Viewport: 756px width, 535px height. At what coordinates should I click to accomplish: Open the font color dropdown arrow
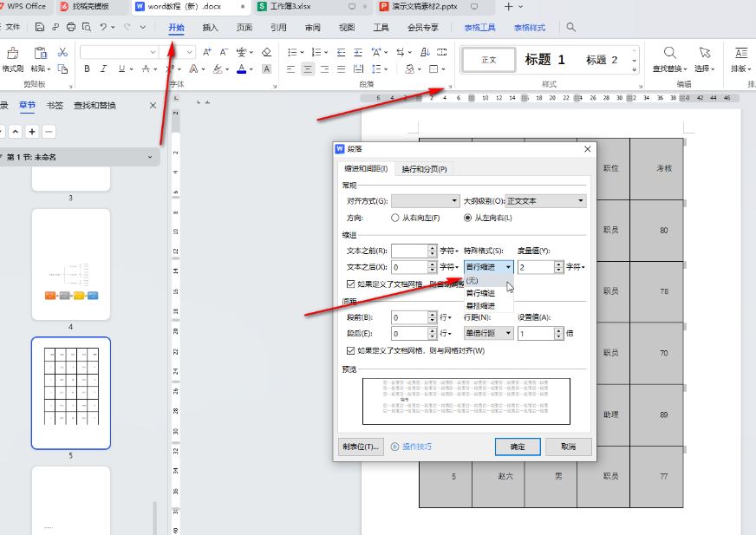[251, 69]
